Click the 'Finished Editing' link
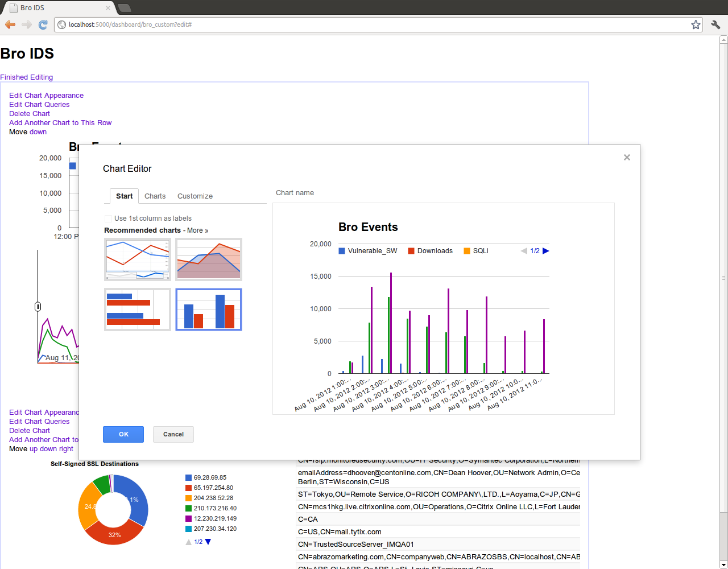Viewport: 728px width, 569px height. click(26, 77)
